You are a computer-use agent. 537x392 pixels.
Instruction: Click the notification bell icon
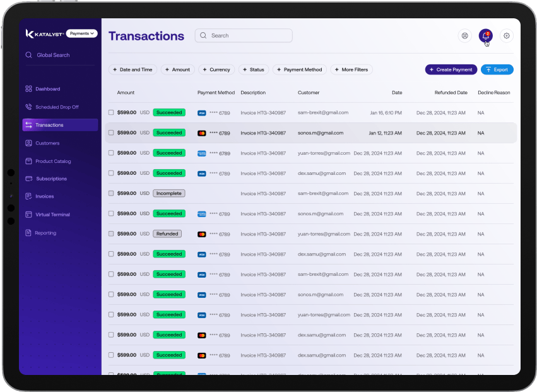coord(485,36)
